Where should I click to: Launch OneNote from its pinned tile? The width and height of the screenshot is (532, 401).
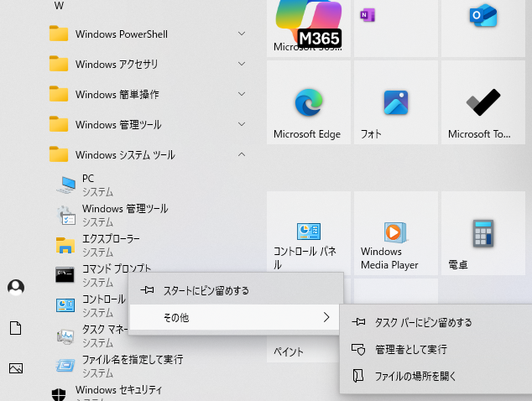[395, 29]
